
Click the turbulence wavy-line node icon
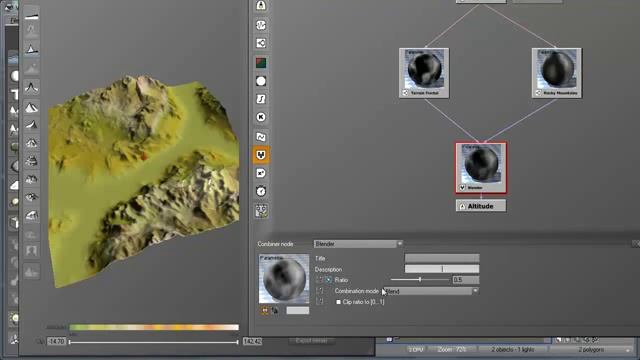tap(261, 137)
